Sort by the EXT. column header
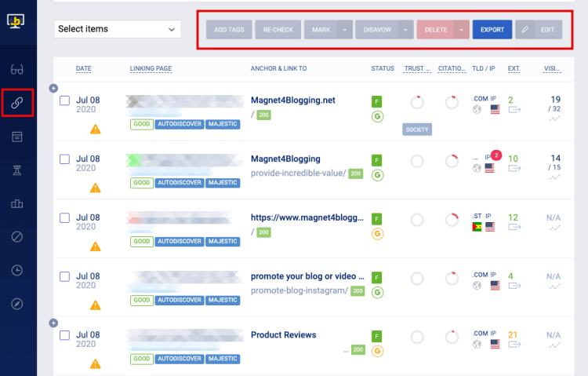 pos(514,68)
